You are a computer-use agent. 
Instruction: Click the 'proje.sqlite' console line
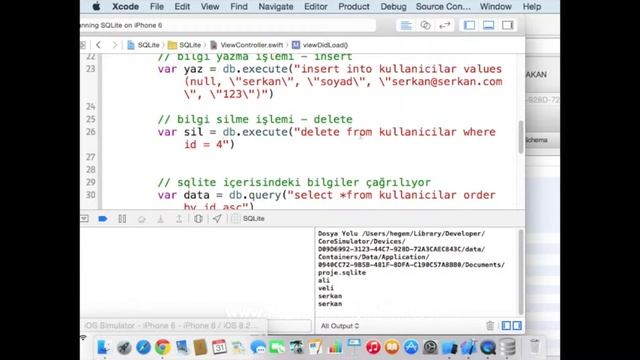click(342, 273)
